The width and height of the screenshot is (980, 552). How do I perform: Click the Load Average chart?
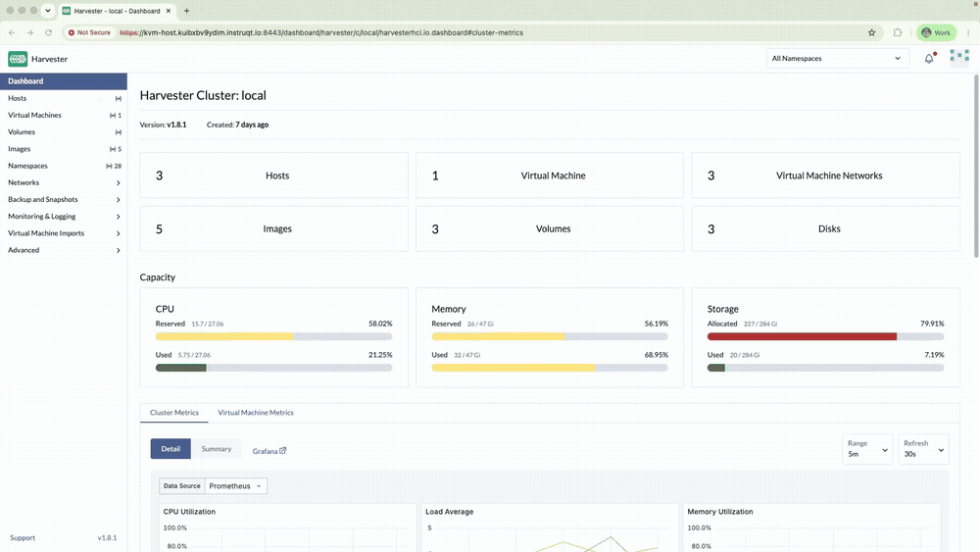coord(550,528)
